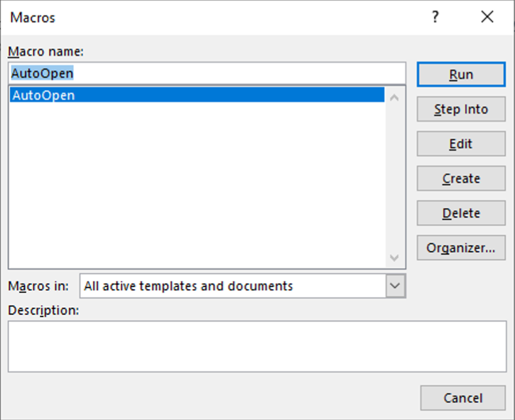Open the Organizer dialog
Viewport: 515px width, 420px height.
coord(461,248)
